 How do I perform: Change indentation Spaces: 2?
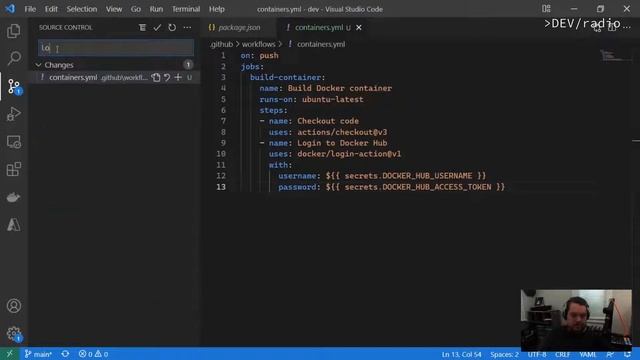pos(504,354)
